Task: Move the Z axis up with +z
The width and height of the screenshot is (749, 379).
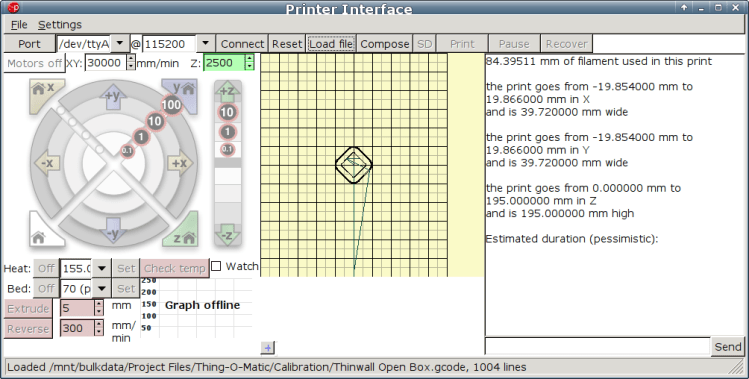Action: 227,91
